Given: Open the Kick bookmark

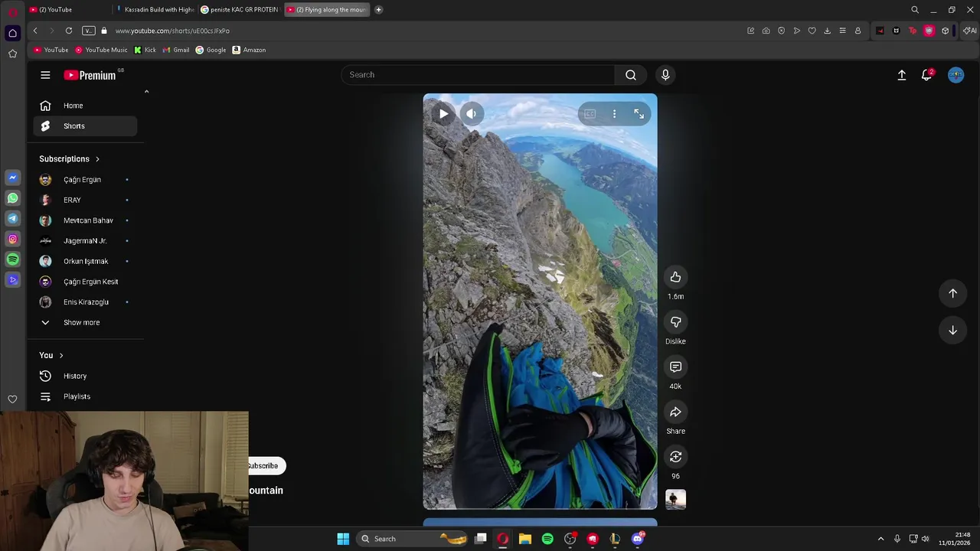Looking at the screenshot, I should (145, 50).
